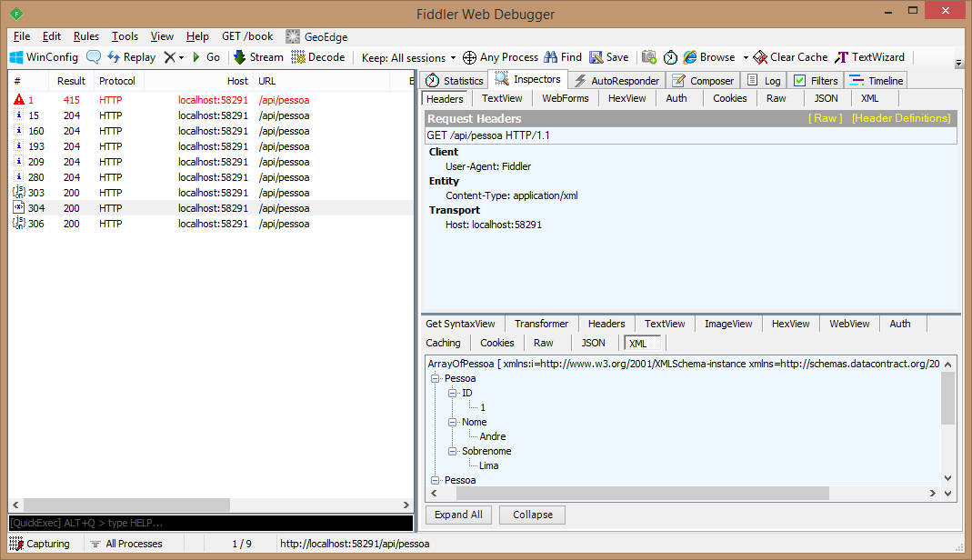Collapse the Nome XML node
Screen dimensions: 972x560
pos(453,423)
